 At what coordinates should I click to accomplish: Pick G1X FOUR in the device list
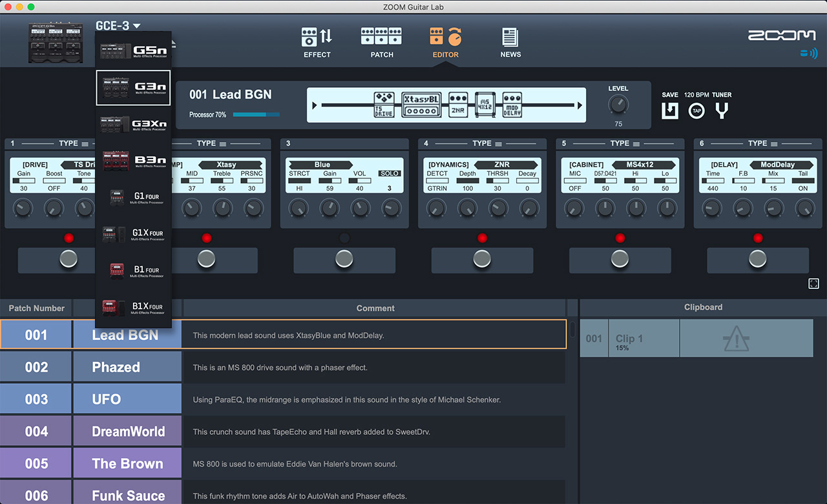pyautogui.click(x=133, y=234)
